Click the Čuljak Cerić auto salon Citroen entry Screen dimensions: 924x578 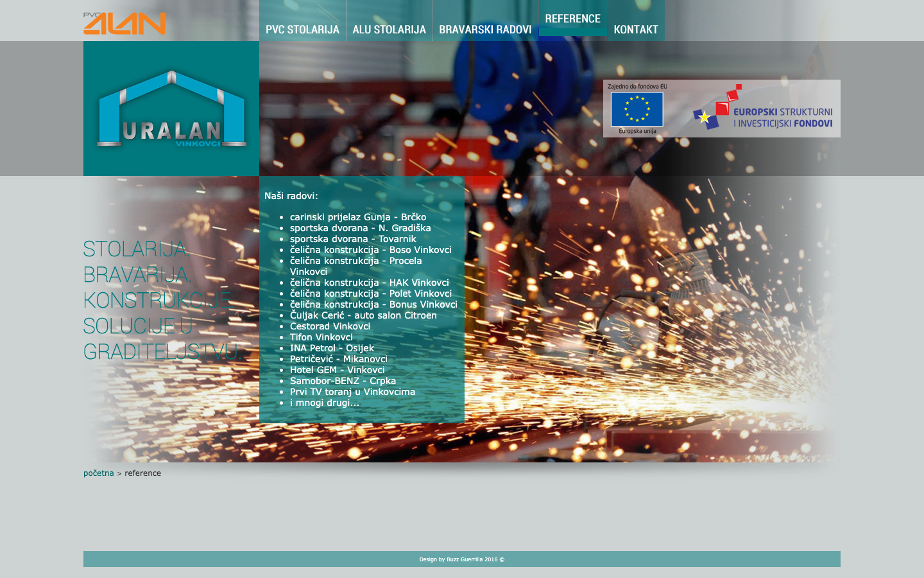pos(363,315)
